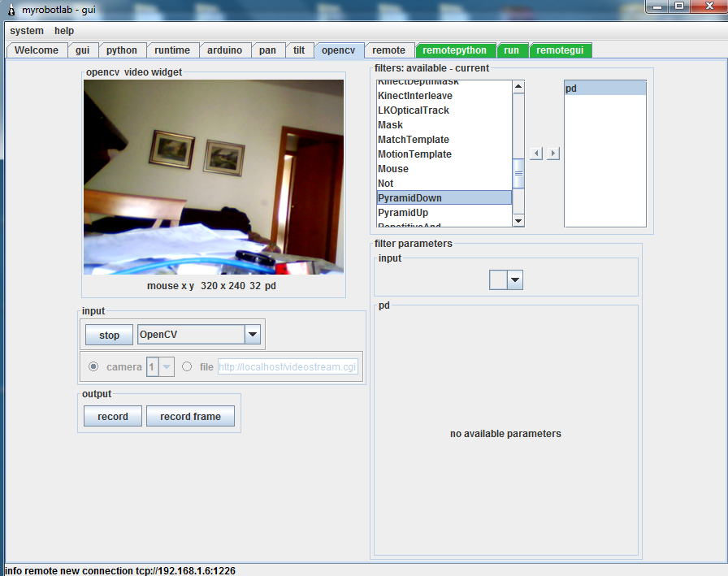This screenshot has width=728, height=576.
Task: Click the stop capture button
Action: tap(109, 335)
